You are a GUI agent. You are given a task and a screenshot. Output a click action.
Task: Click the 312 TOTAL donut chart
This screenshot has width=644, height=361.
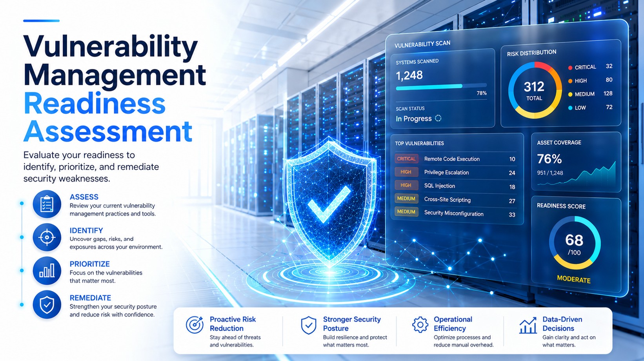click(x=535, y=90)
